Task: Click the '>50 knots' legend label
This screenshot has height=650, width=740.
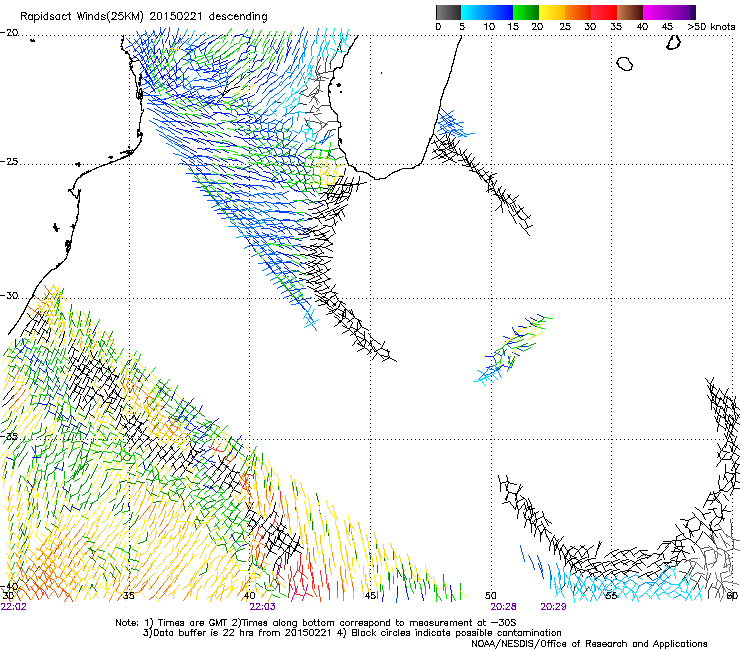Action: 711,27
